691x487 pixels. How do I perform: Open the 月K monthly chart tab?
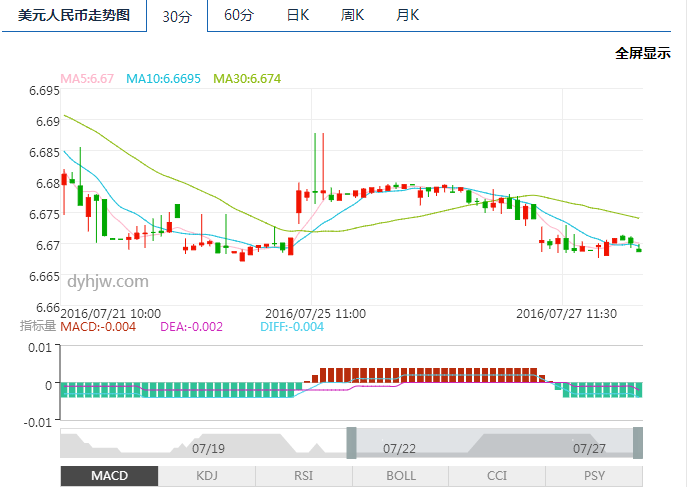click(x=407, y=15)
